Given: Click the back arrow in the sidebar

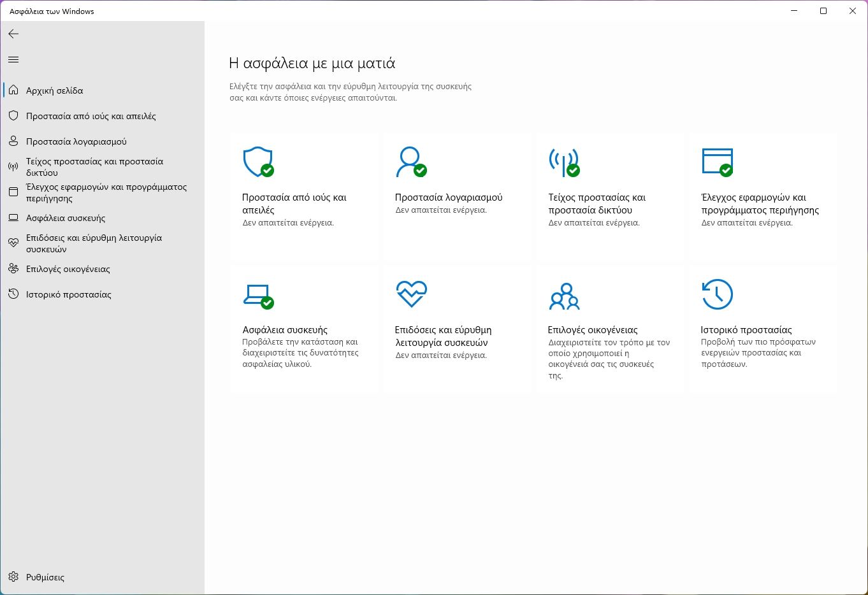Looking at the screenshot, I should click(x=13, y=34).
